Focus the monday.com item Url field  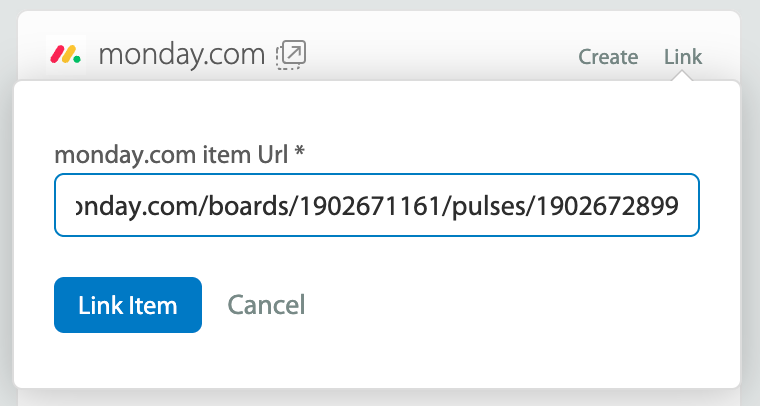pyautogui.click(x=377, y=205)
